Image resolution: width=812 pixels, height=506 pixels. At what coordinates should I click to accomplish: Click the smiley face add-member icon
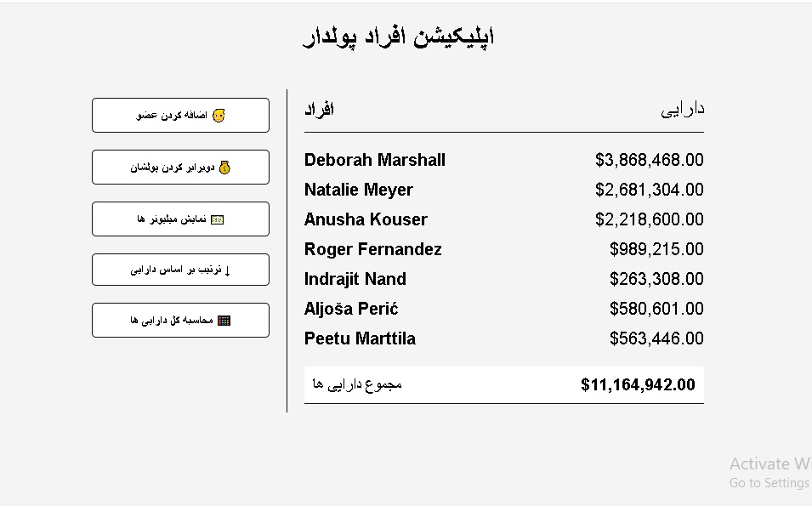[219, 116]
